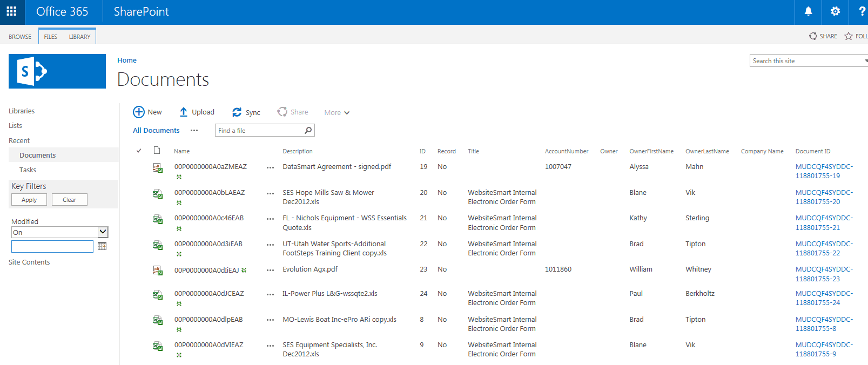868x365 pixels.
Task: Open ellipsis menu for MO-Lewis Boat Inc row
Action: (270, 321)
